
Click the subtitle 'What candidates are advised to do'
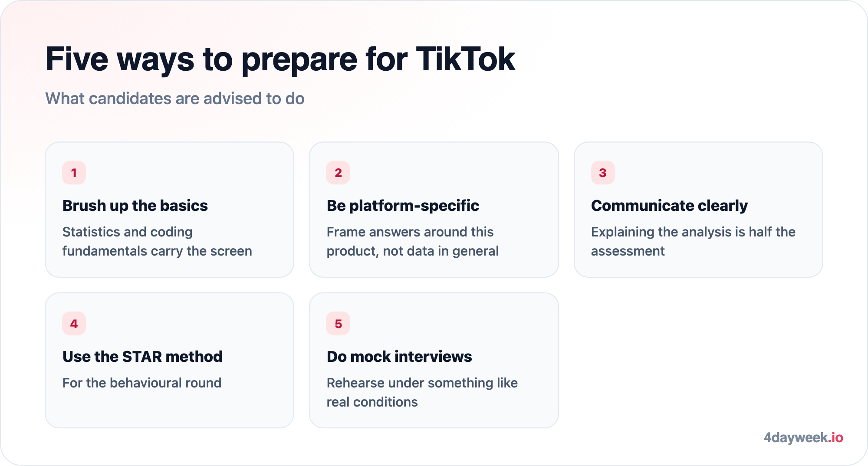click(x=175, y=98)
